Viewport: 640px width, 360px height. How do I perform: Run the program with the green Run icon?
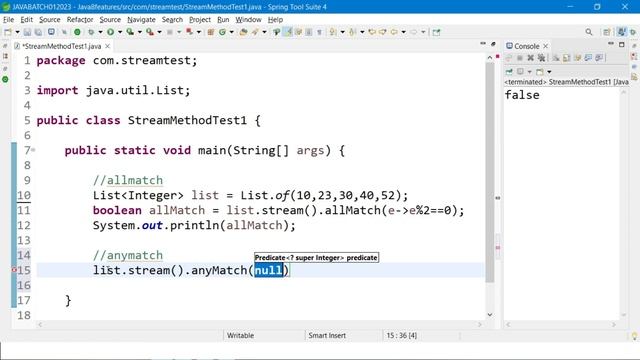[110, 32]
